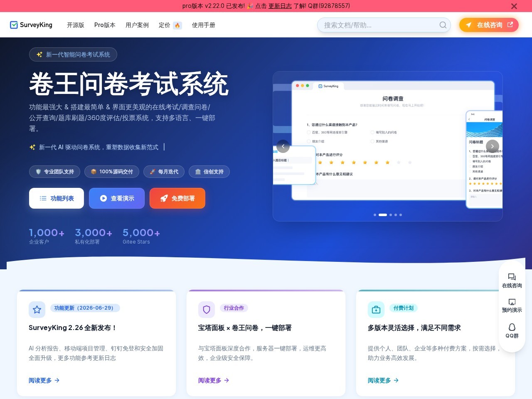Click the 在线咨询 button in header
532x399 pixels.
coord(489,25)
